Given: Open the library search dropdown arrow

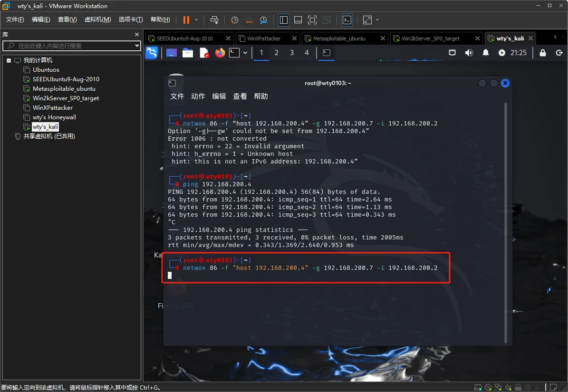Looking at the screenshot, I should pyautogui.click(x=137, y=46).
